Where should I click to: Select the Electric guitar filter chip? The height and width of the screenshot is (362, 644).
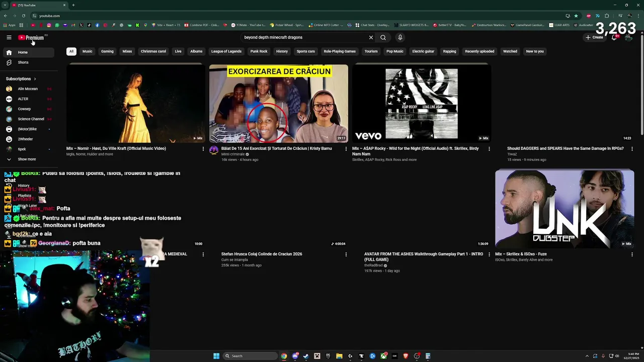tap(423, 51)
